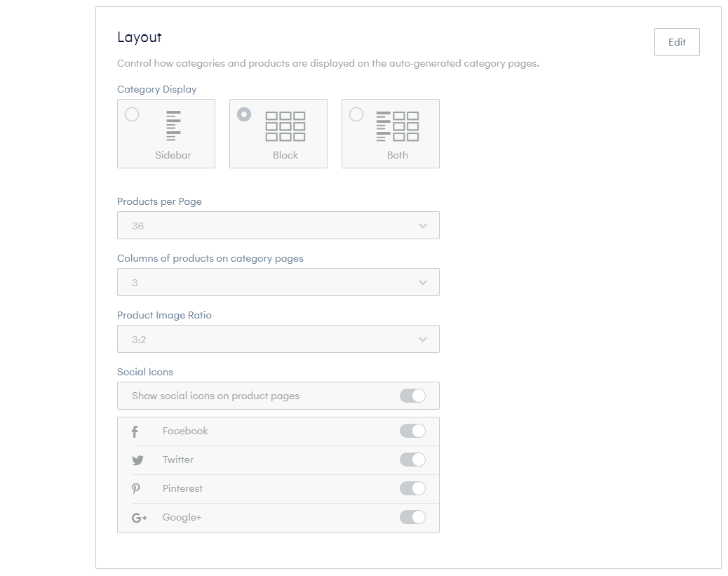Viewport: 728px width, 576px height.
Task: Turn off the Twitter toggle switch
Action: click(x=412, y=460)
